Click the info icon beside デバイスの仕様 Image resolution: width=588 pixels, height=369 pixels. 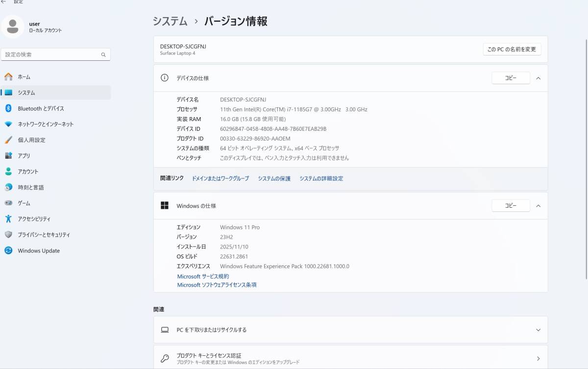[x=165, y=78]
